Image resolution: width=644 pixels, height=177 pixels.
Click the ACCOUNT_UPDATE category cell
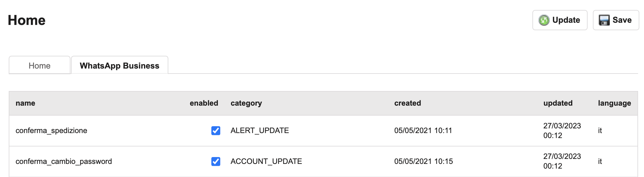(266, 161)
